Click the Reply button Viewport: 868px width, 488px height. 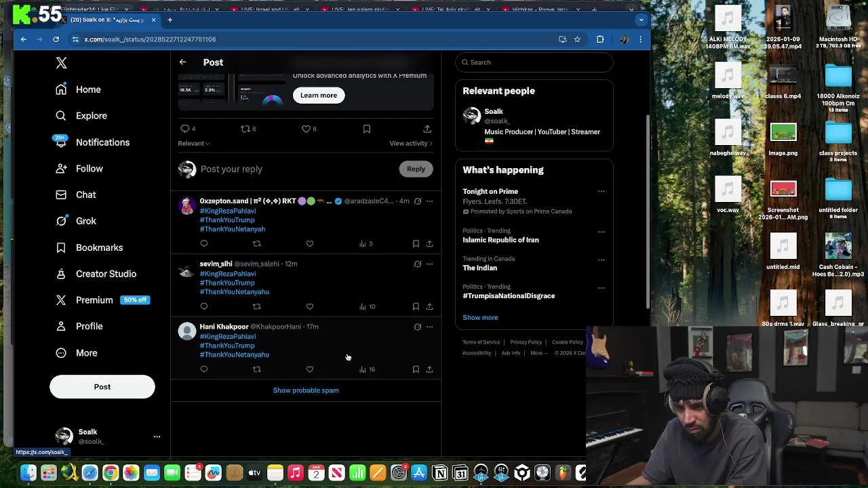[416, 169]
